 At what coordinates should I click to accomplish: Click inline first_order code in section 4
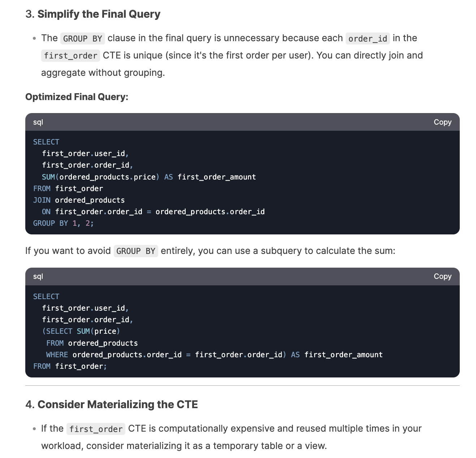coord(96,429)
